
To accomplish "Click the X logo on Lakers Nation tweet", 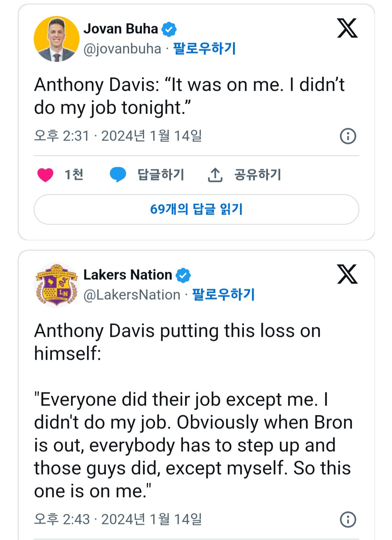I will click(x=347, y=274).
